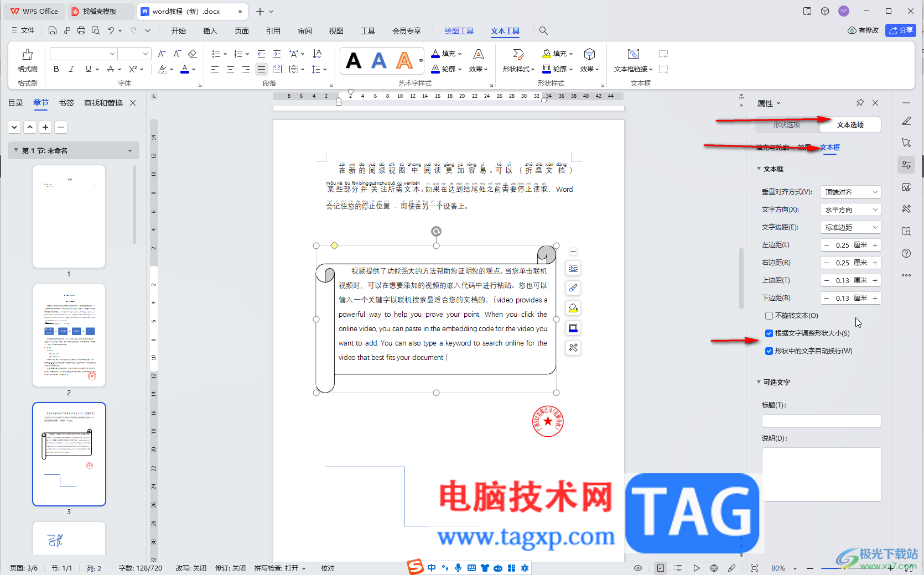Viewport: 924px width, 575px height.
Task: Open 文字边距 dropdown showing 标准边距
Action: point(850,227)
